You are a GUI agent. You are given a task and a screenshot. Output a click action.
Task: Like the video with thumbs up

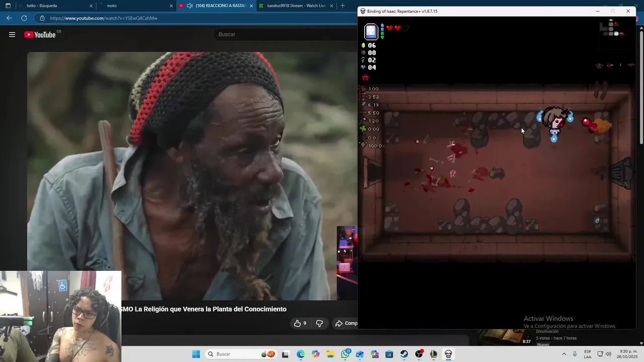coord(300,323)
